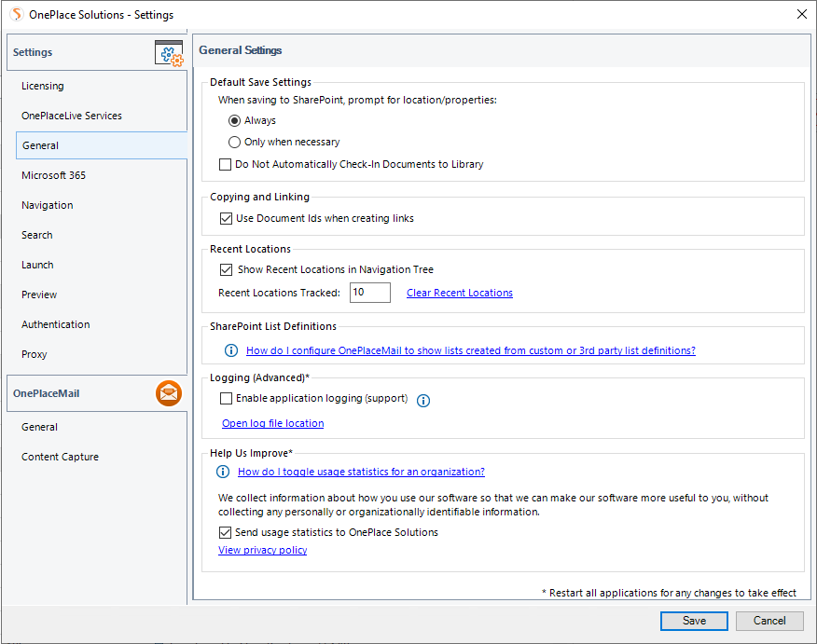This screenshot has height=644, width=817.
Task: Open the View privacy policy link
Action: tap(262, 550)
